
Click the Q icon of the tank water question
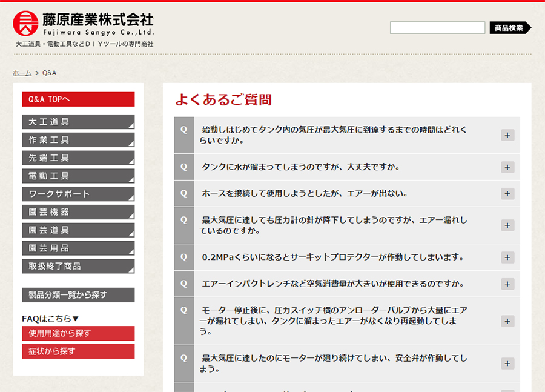click(x=184, y=167)
